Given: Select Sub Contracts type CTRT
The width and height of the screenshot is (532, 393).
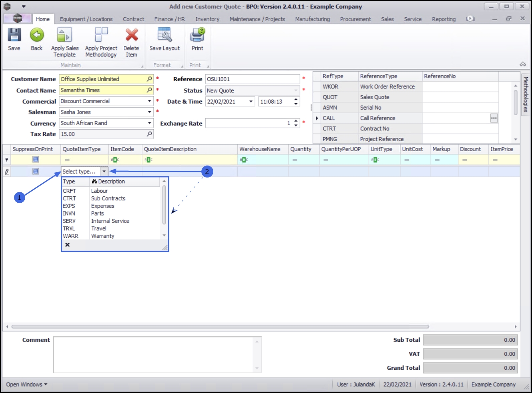Looking at the screenshot, I should tap(111, 198).
